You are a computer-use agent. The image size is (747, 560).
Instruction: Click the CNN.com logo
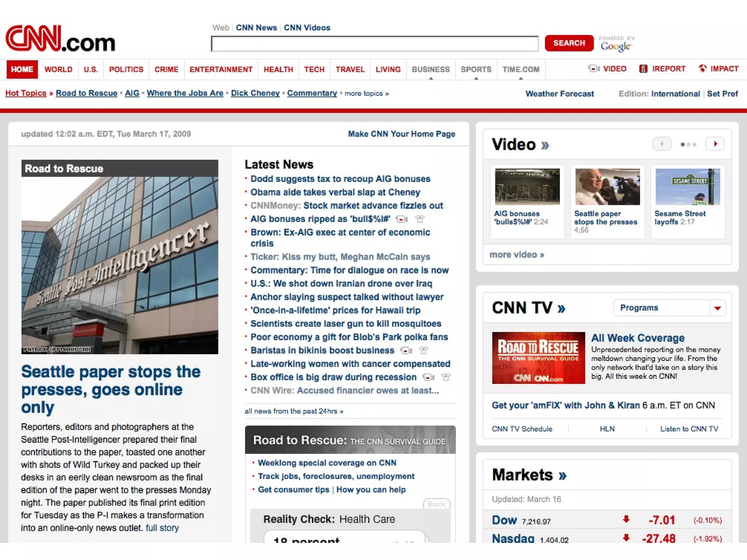[60, 39]
